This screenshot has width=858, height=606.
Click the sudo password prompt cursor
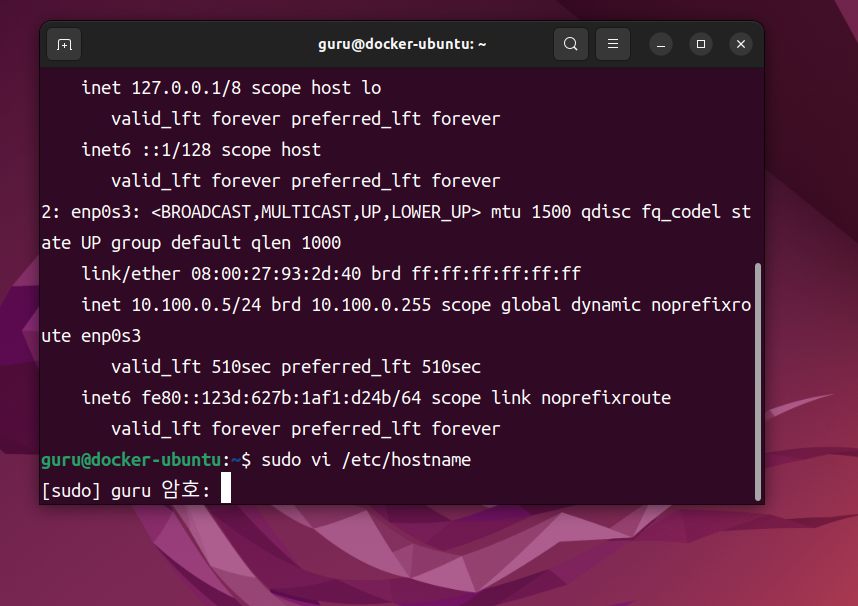tap(226, 488)
